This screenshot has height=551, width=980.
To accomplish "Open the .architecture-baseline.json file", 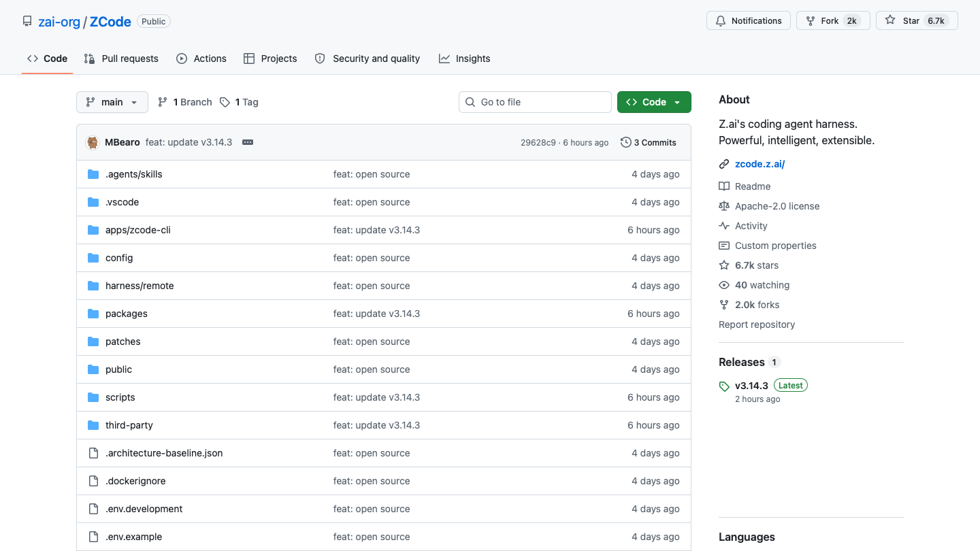I will [164, 453].
